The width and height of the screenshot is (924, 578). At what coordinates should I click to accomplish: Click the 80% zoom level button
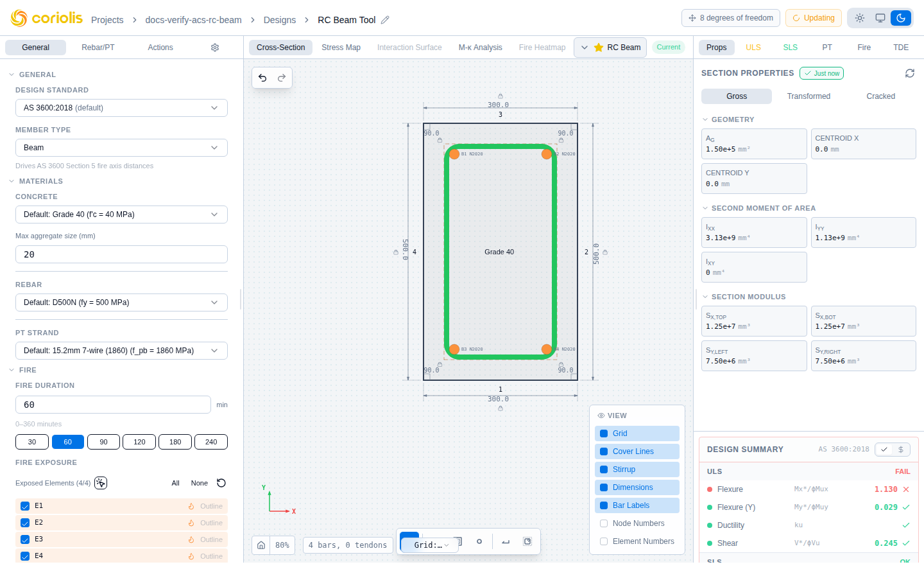point(282,545)
